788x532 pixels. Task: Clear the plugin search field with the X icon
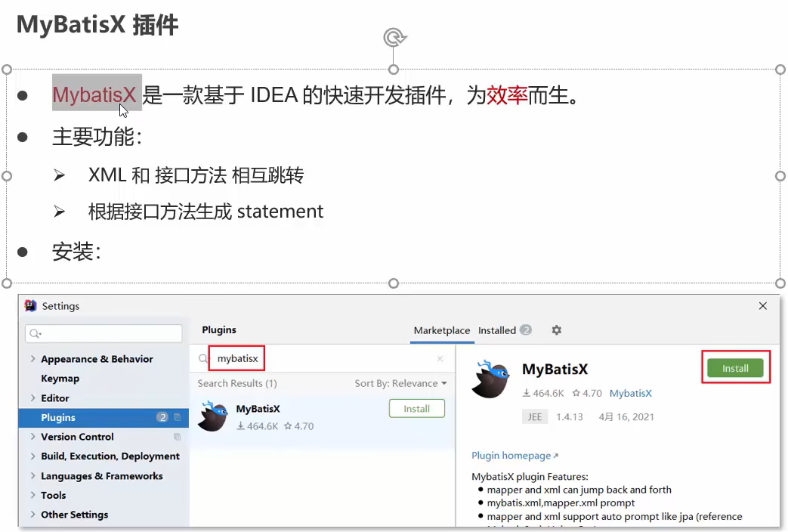pyautogui.click(x=440, y=358)
